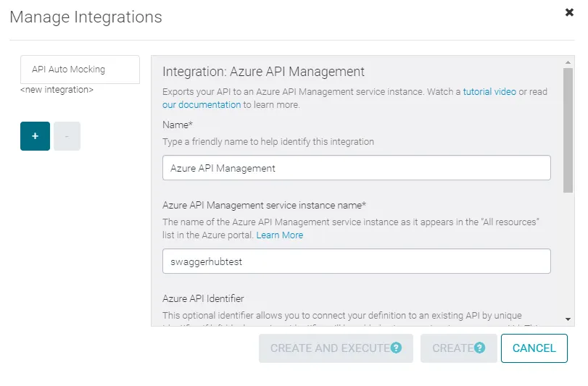Close the Manage Integrations dialog
Viewport: 588px width, 386px height.
(x=569, y=12)
